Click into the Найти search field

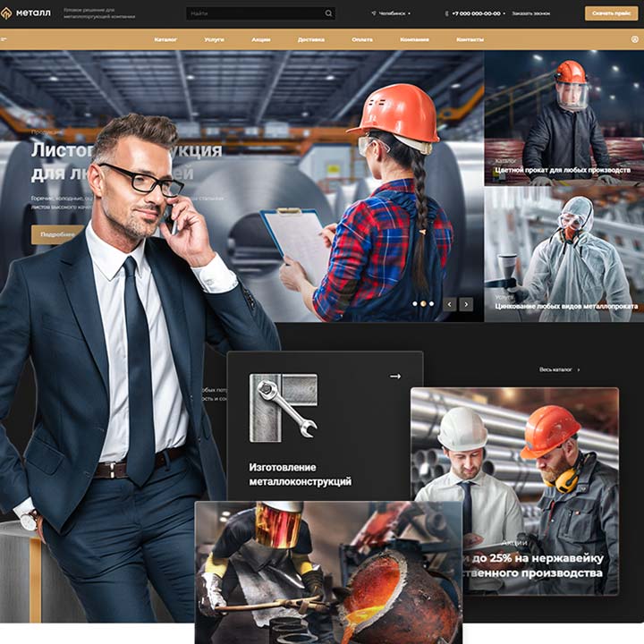pyautogui.click(x=255, y=13)
